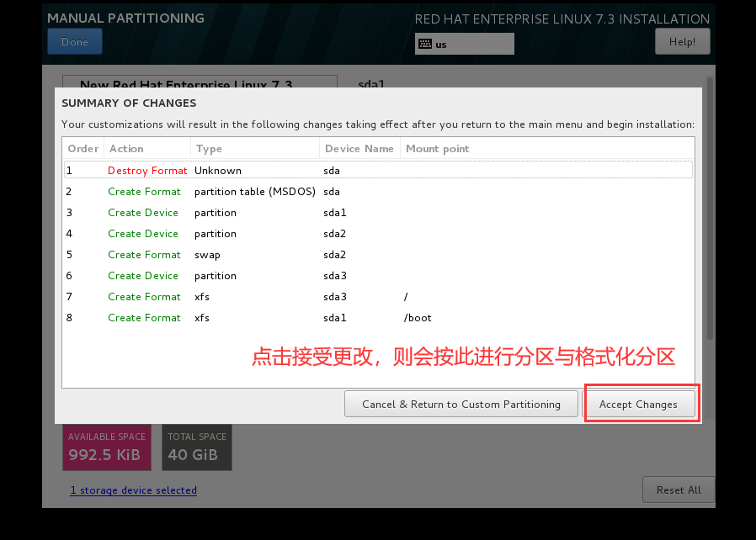The image size is (756, 540).
Task: Click the sda2 cell in row 4
Action: [334, 234]
